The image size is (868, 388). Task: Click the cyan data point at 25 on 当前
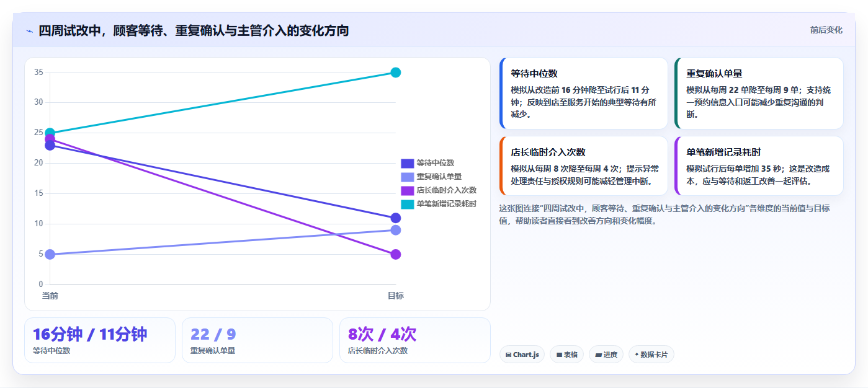(x=50, y=133)
